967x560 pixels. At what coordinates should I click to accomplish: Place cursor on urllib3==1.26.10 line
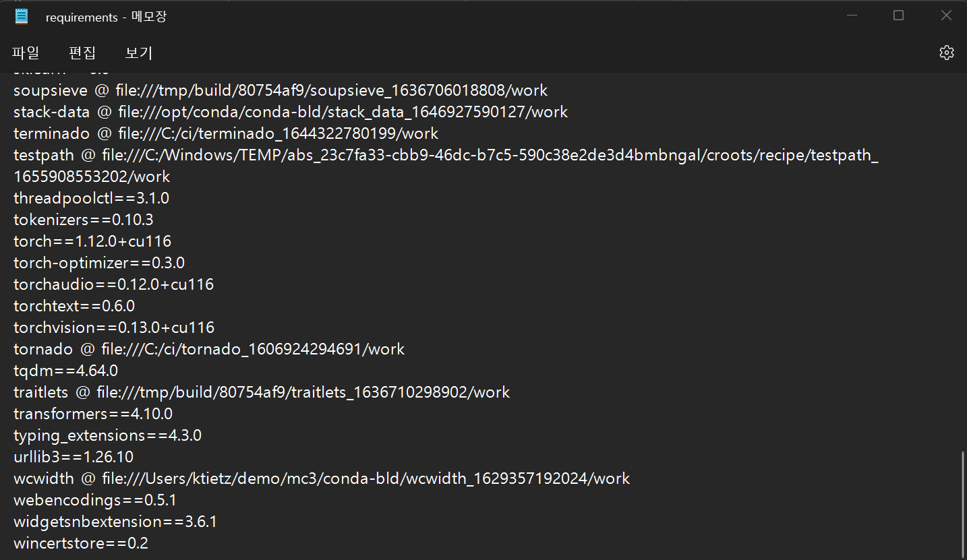click(74, 457)
